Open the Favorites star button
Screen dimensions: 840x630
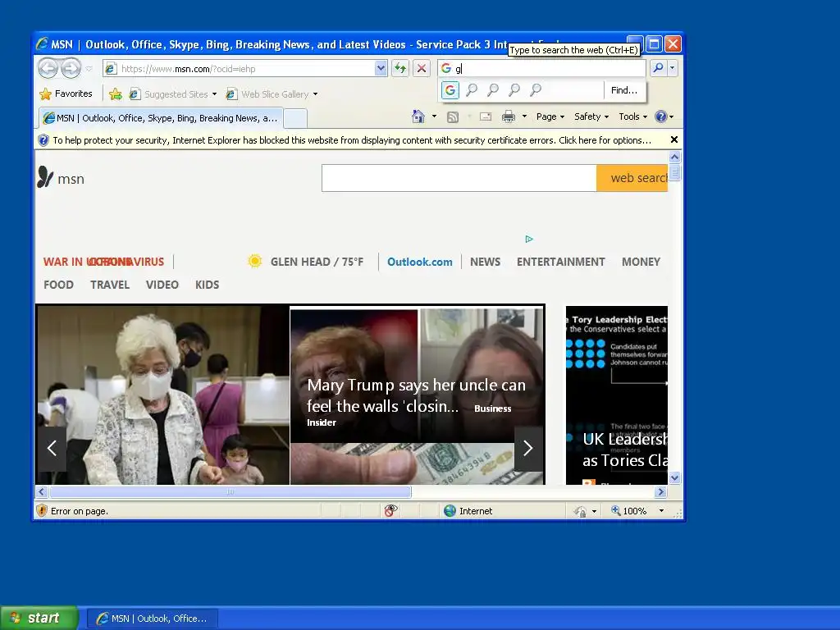(x=66, y=94)
